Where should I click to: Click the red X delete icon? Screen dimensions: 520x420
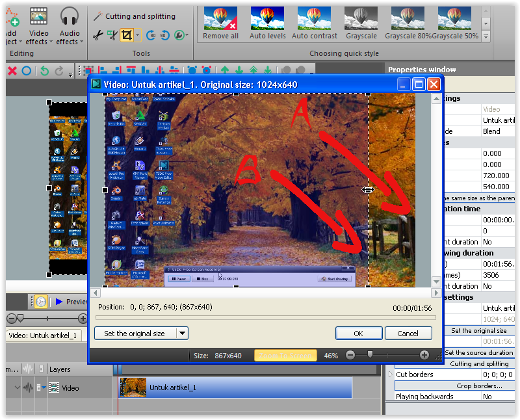pyautogui.click(x=12, y=71)
